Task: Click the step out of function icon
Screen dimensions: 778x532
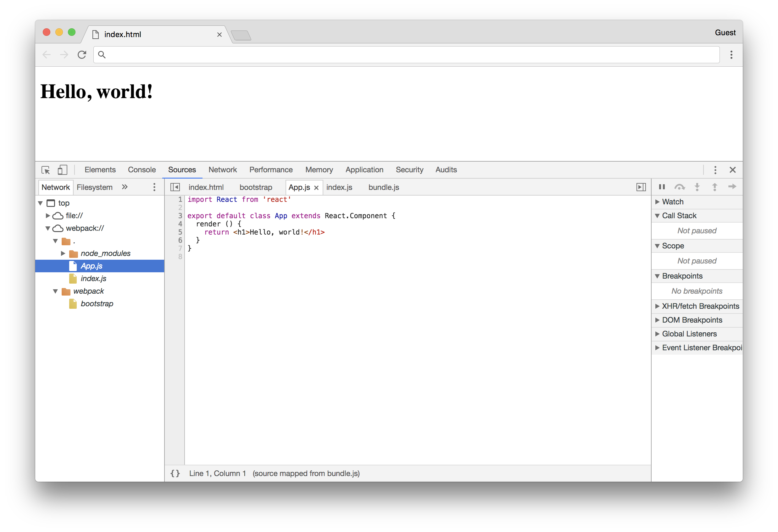Action: 715,187
